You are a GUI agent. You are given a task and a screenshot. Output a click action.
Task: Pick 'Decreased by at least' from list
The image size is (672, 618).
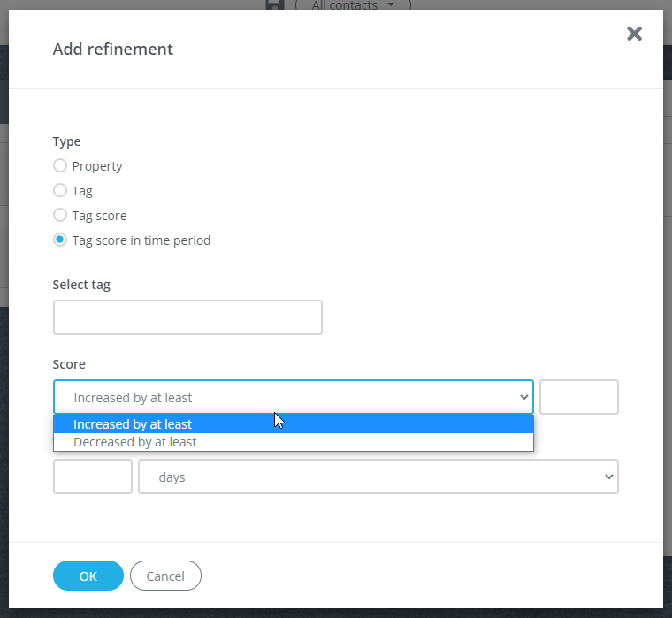(x=294, y=442)
